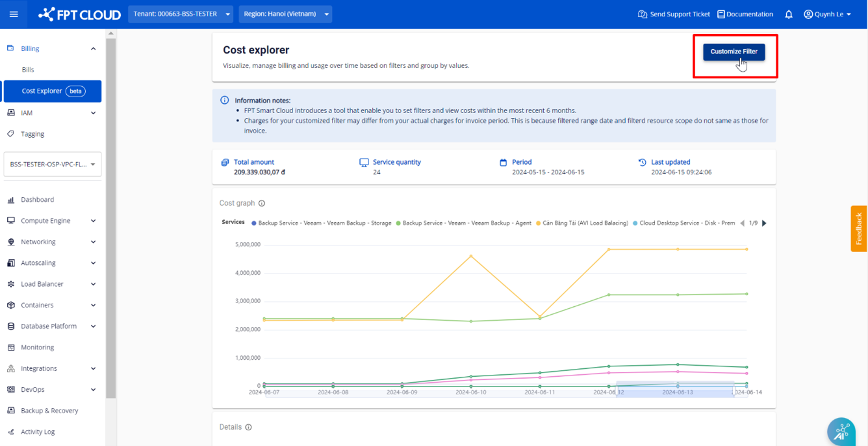Click the DevOps icon

[x=10, y=389]
